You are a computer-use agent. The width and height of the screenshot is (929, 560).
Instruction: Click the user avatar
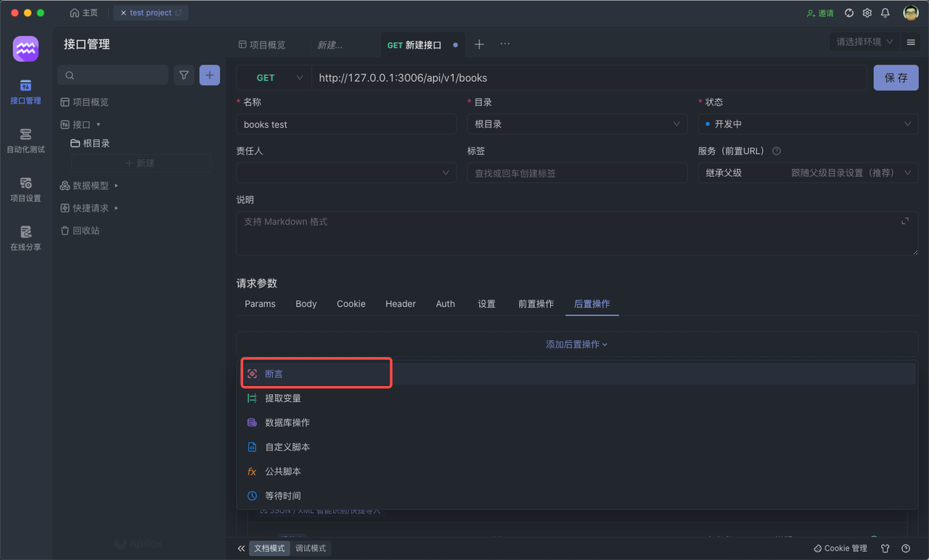[x=911, y=13]
